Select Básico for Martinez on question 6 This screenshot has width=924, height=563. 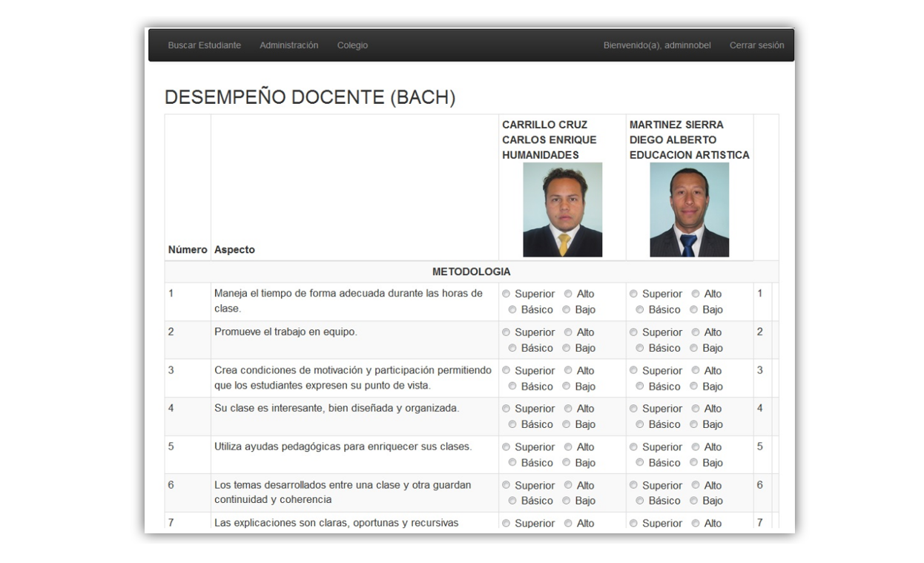[640, 501]
